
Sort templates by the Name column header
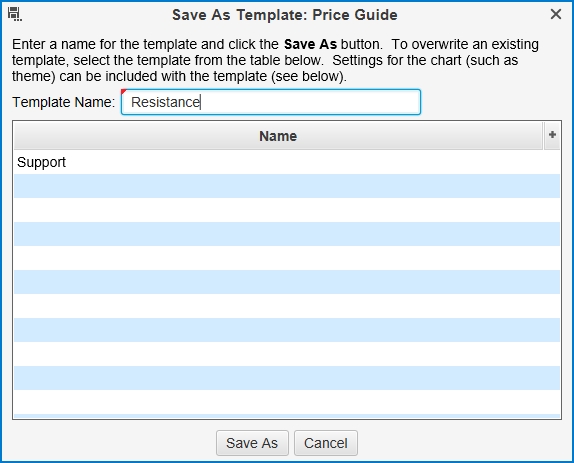coord(278,136)
